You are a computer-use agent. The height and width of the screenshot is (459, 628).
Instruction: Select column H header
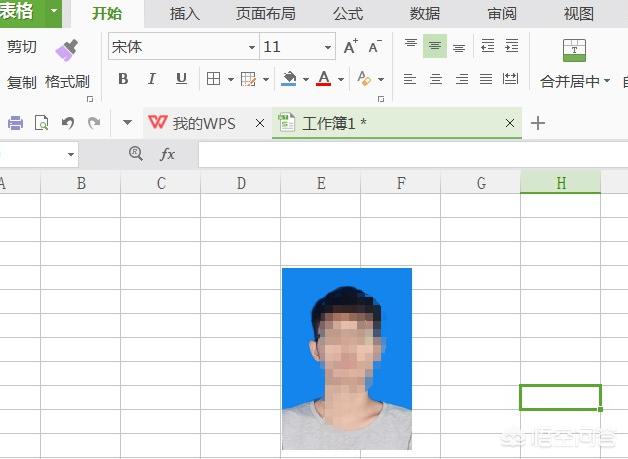[560, 183]
